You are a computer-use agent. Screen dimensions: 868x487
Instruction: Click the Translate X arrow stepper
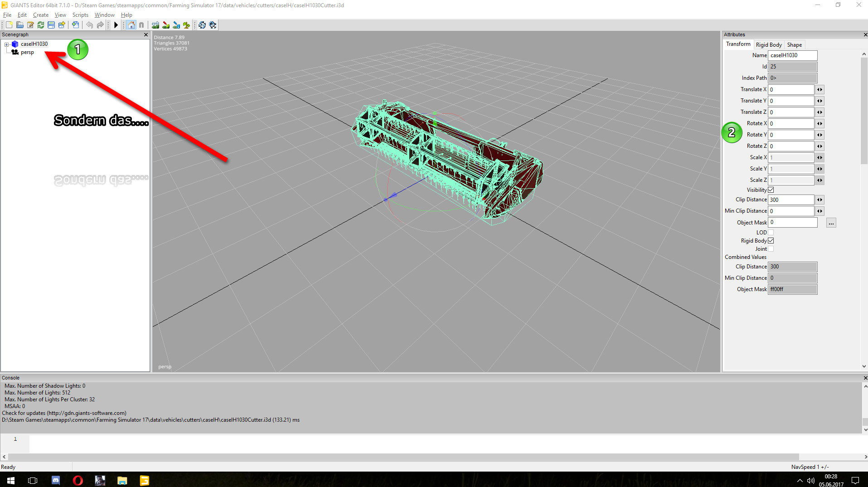820,89
